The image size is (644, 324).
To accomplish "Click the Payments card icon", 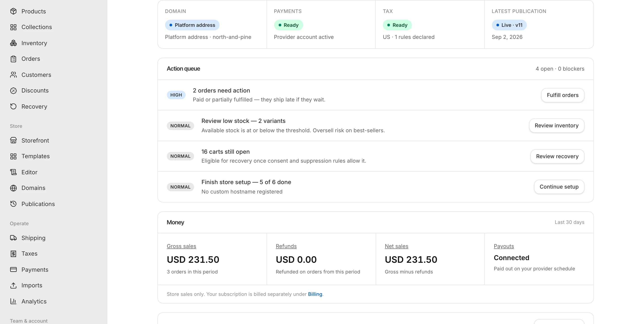I will pyautogui.click(x=13, y=269).
